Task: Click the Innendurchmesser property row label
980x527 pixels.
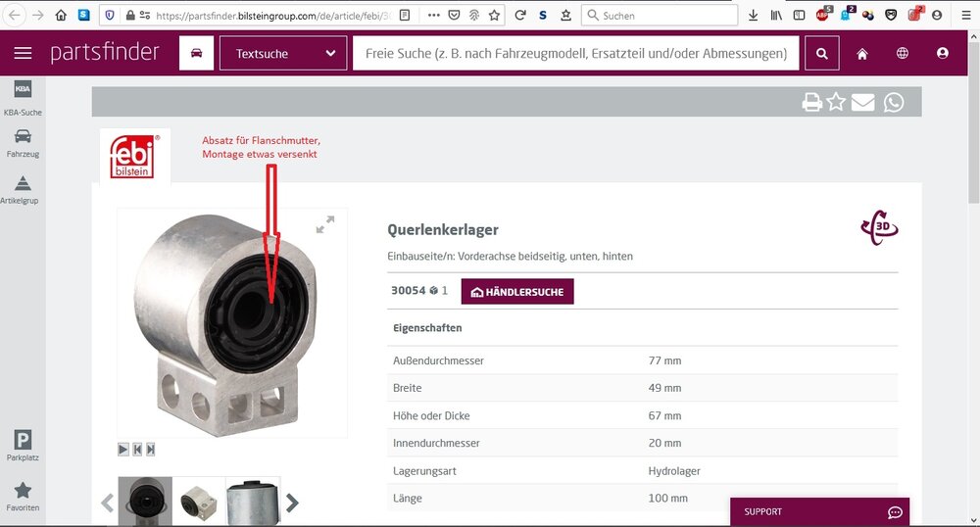Action: [x=436, y=443]
